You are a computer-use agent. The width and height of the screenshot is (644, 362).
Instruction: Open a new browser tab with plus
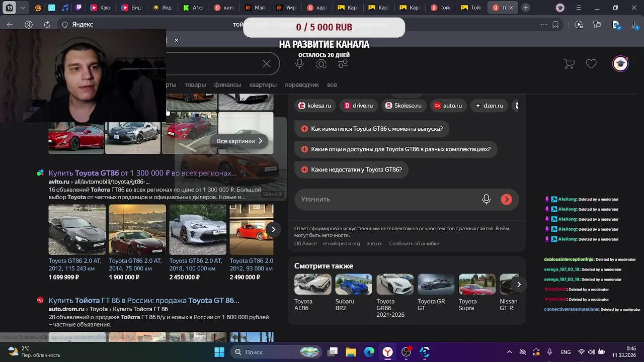tap(525, 8)
